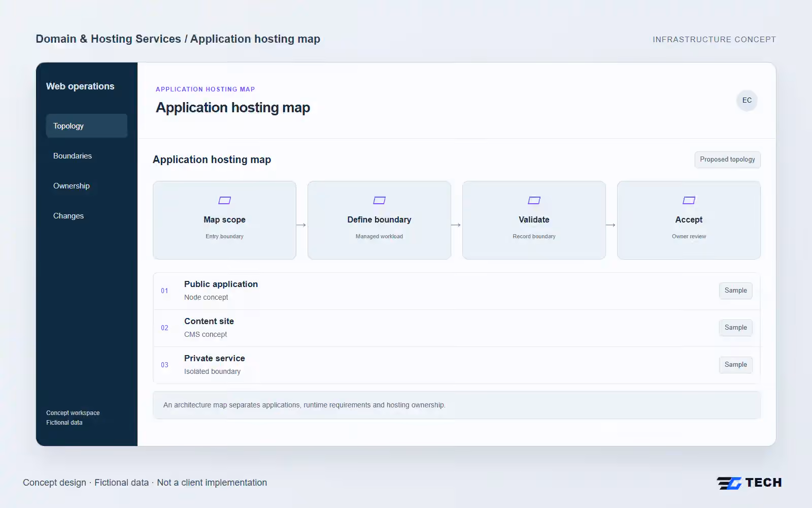812x508 pixels.
Task: Select the Public application row title
Action: pyautogui.click(x=221, y=284)
